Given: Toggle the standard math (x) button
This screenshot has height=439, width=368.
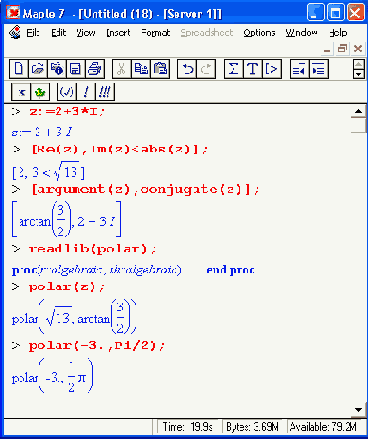Looking at the screenshot, I should 67,92.
